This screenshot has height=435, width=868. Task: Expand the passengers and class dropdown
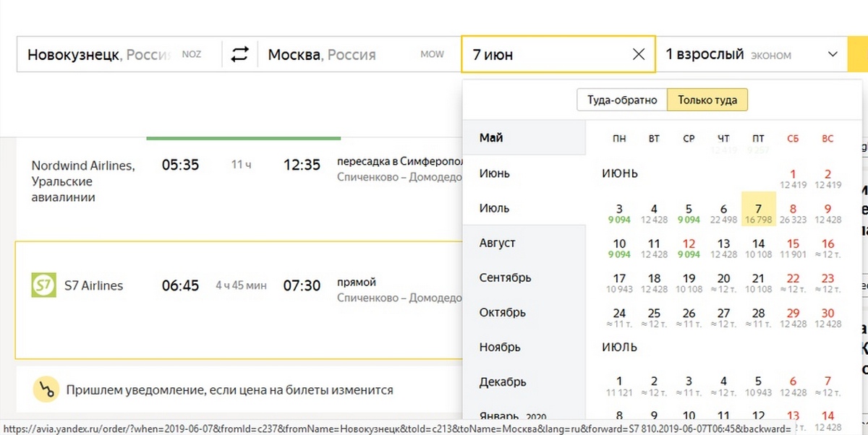tap(832, 55)
